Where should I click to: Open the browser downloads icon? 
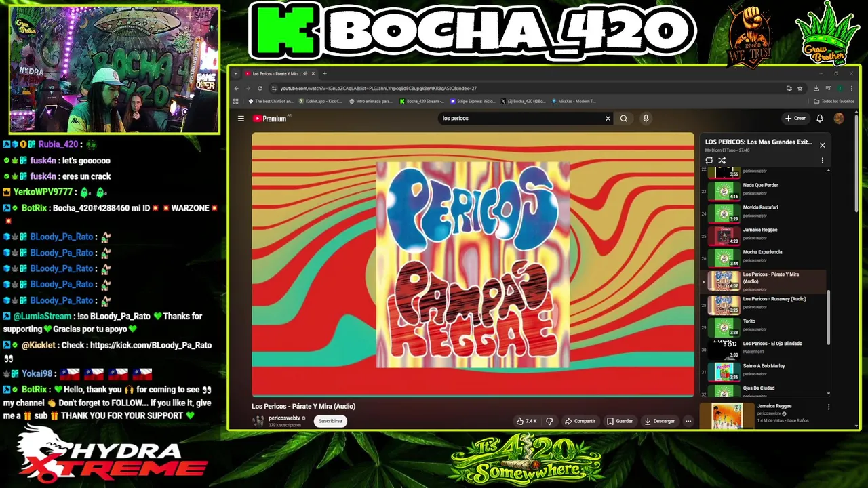click(816, 88)
